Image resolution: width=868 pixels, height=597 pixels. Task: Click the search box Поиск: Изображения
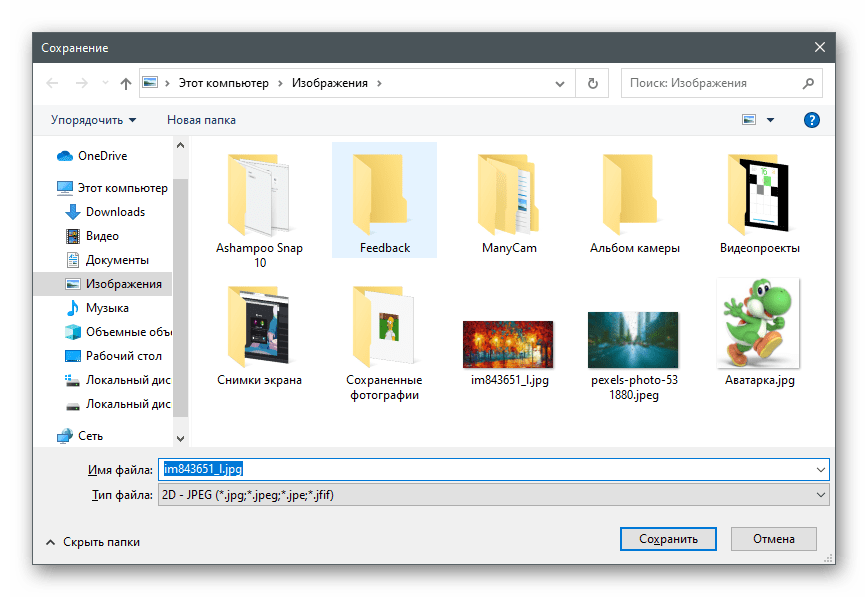(x=712, y=84)
